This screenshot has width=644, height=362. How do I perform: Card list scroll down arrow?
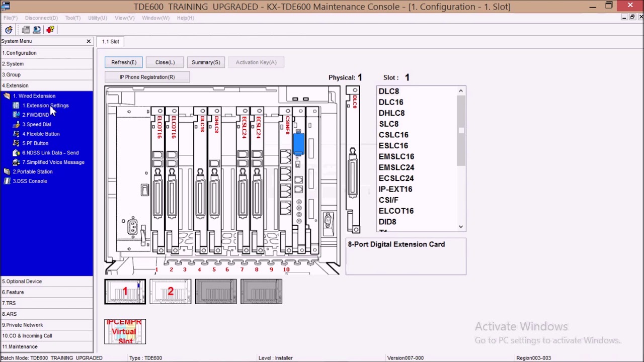(461, 227)
